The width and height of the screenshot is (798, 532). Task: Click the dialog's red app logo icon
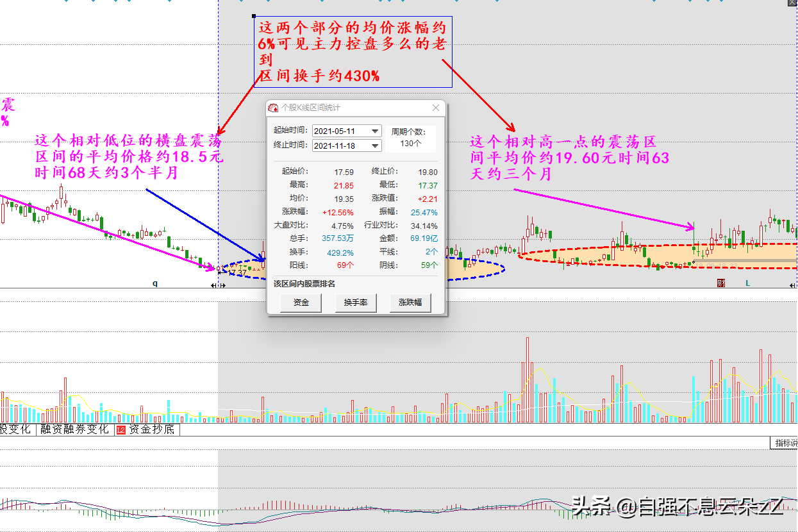pyautogui.click(x=274, y=108)
